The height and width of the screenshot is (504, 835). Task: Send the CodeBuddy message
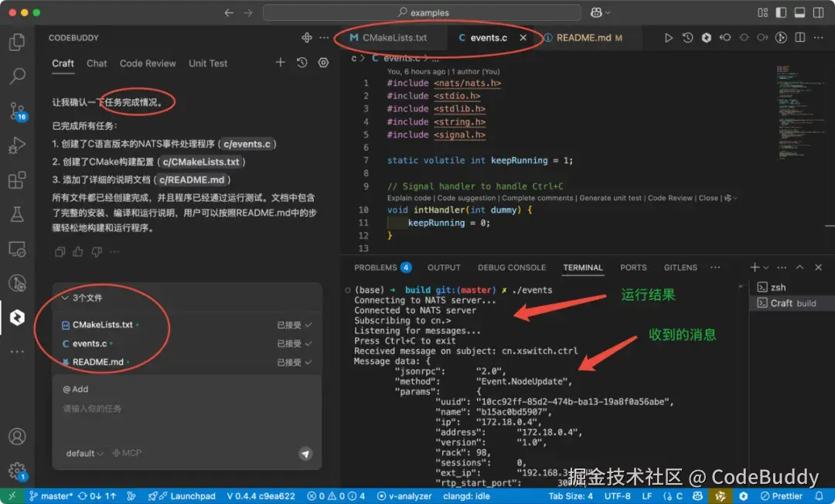(x=305, y=454)
